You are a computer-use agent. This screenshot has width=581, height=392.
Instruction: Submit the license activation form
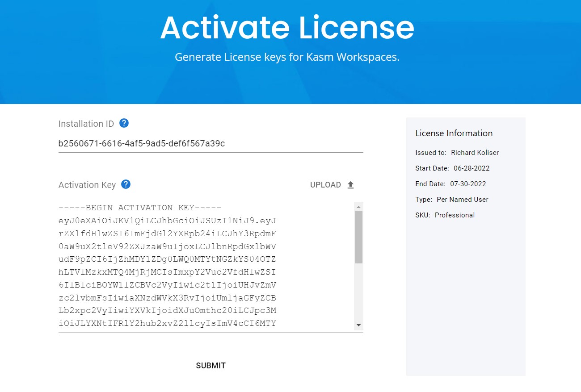[211, 366]
